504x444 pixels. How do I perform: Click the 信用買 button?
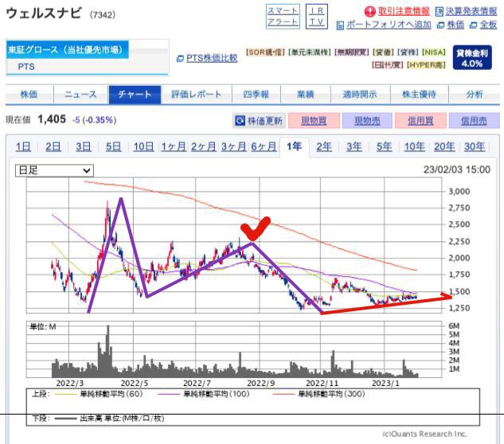click(420, 121)
